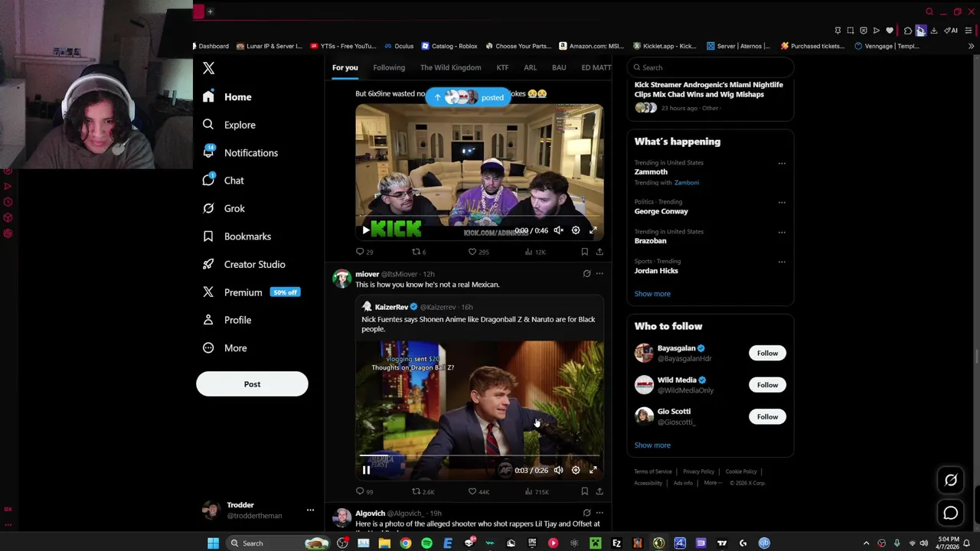Image resolution: width=980 pixels, height=551 pixels.
Task: Open options for George Conway trend
Action: point(782,202)
